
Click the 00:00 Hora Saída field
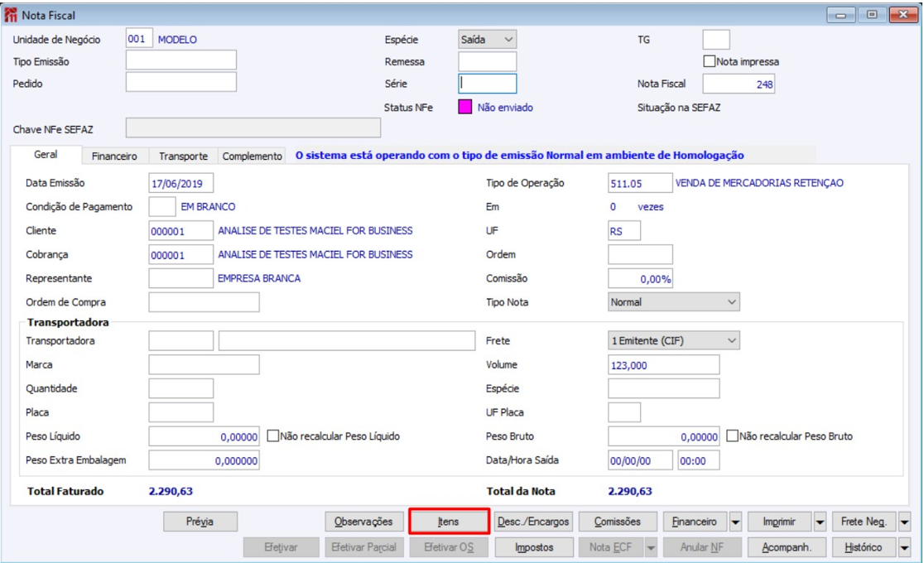point(698,460)
